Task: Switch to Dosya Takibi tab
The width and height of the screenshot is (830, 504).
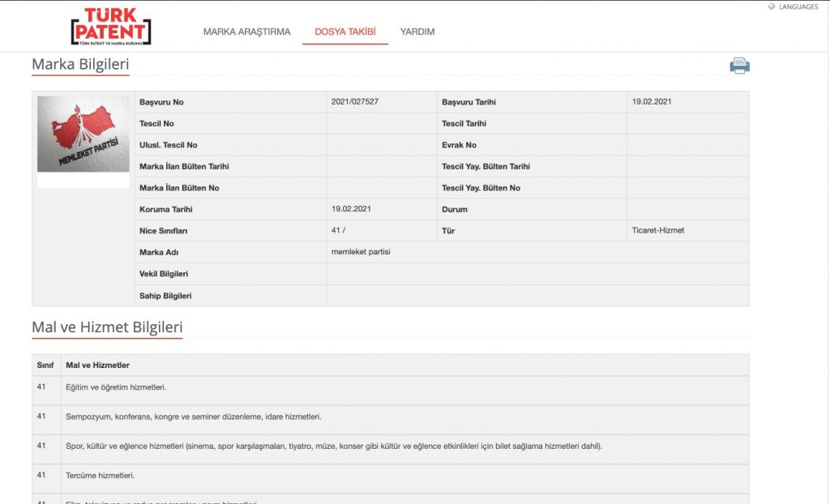Action: point(345,32)
